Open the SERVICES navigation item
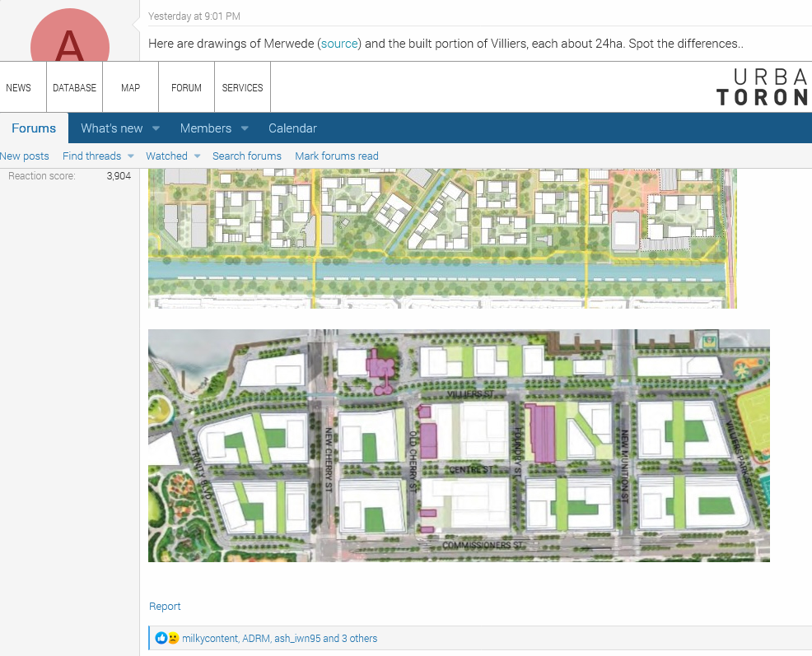The width and height of the screenshot is (812, 656). point(242,88)
